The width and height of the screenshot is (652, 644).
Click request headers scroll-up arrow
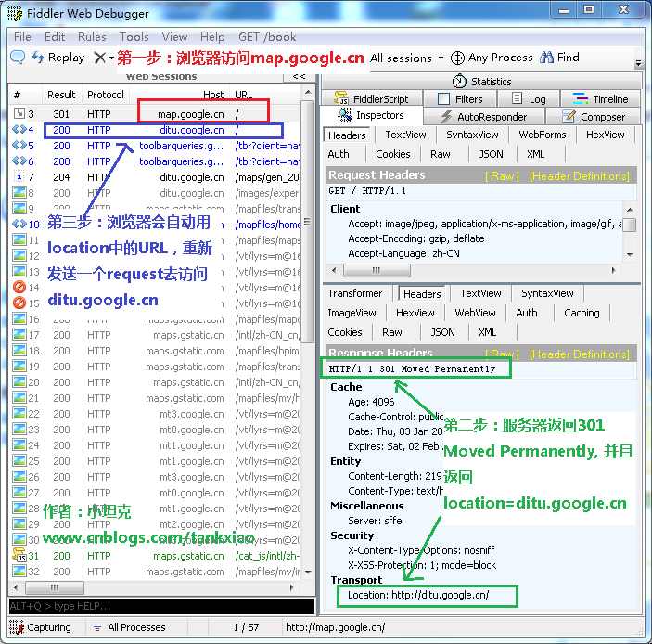pos(630,210)
